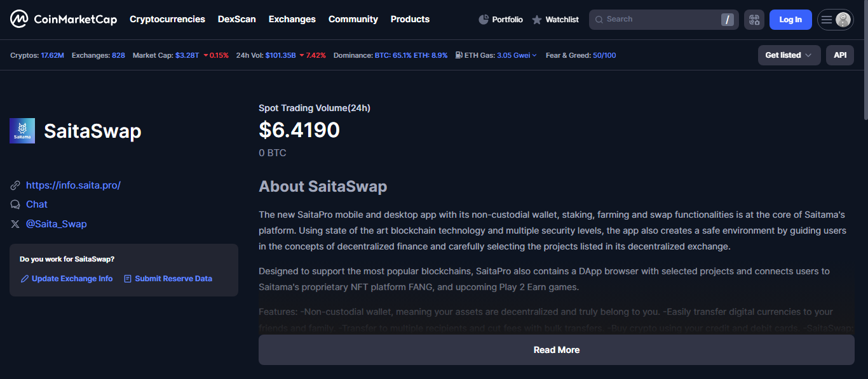Click Dominance BTC 65.1% ETH 8.9%
868x379 pixels.
pyautogui.click(x=411, y=55)
